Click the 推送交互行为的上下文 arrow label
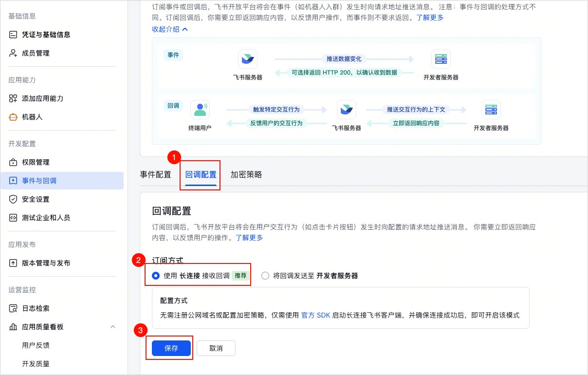The image size is (588, 375). (416, 110)
